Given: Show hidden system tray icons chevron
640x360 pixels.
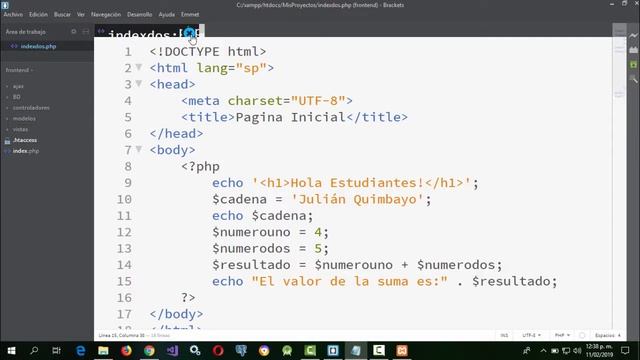Looking at the screenshot, I should tap(543, 351).
